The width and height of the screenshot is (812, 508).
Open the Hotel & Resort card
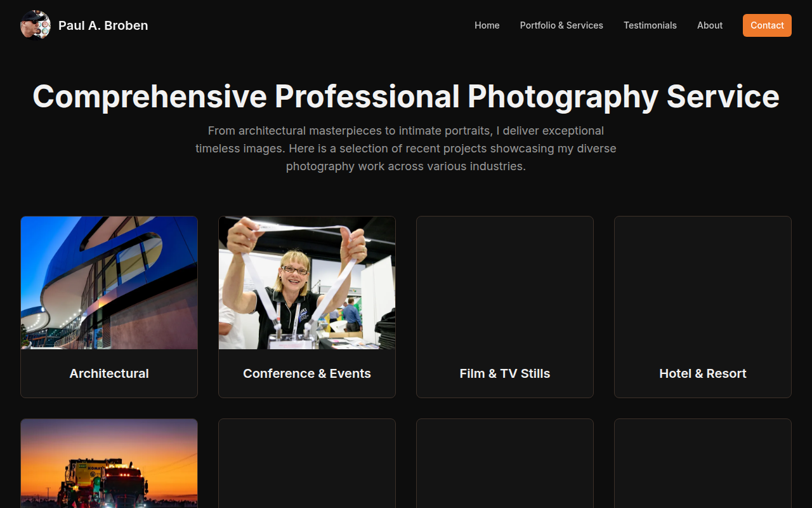point(703,307)
